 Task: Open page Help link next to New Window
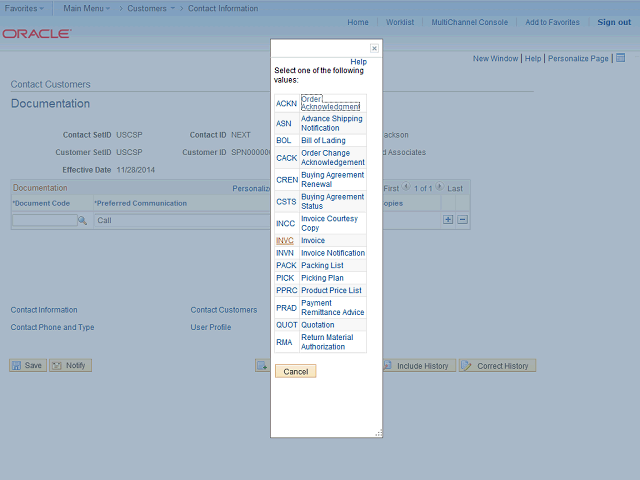[x=533, y=58]
